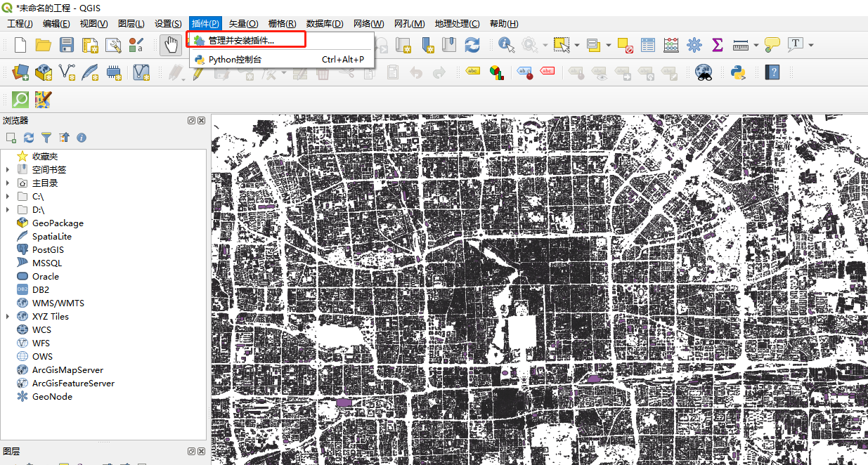Open the attribute table icon
The height and width of the screenshot is (465, 868).
[648, 45]
